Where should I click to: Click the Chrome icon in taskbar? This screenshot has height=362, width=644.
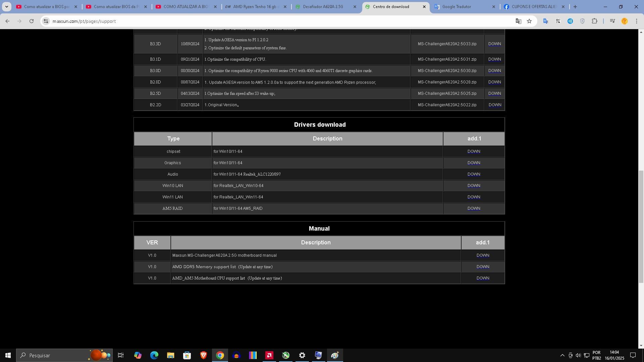(x=220, y=355)
